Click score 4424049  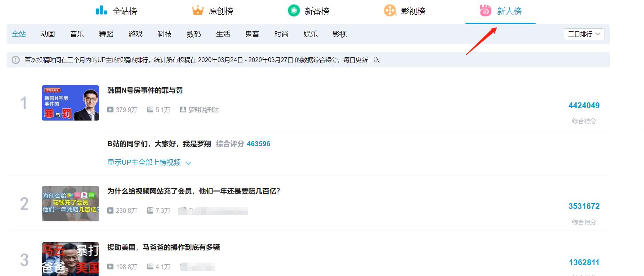584,105
